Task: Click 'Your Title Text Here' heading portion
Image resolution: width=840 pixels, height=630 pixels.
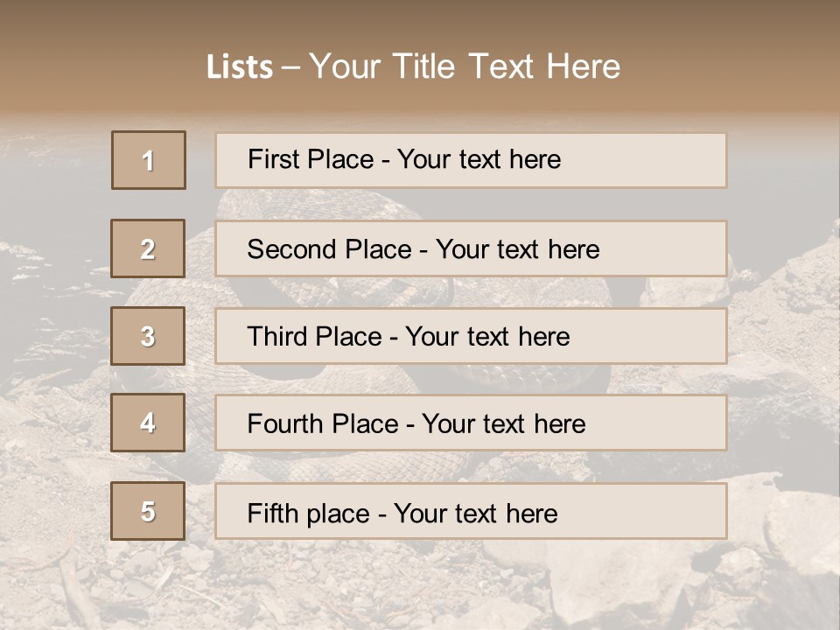Action: pos(465,66)
